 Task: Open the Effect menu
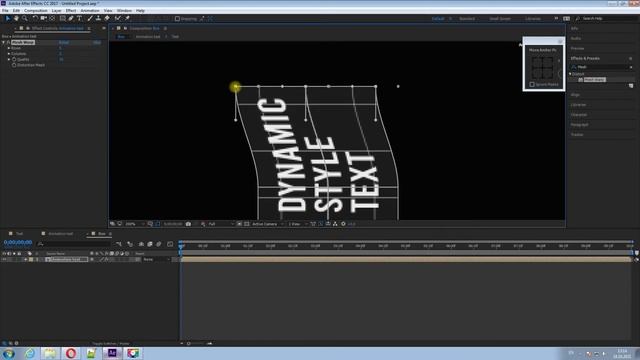click(x=71, y=11)
